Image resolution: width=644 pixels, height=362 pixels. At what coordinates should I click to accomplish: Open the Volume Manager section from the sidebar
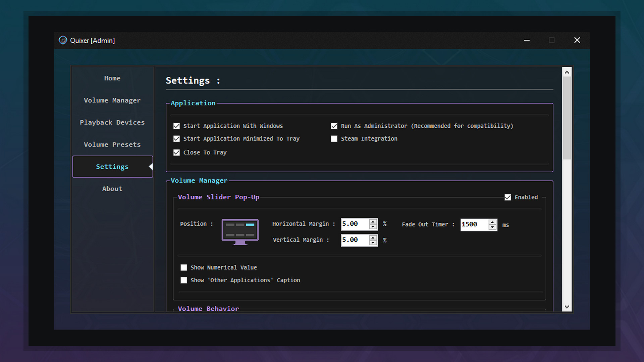pos(112,100)
